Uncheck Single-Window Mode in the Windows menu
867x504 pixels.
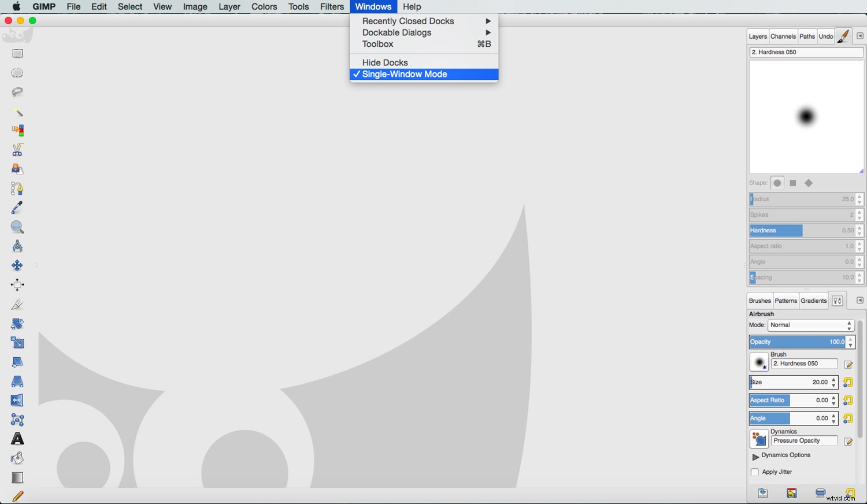coord(405,74)
